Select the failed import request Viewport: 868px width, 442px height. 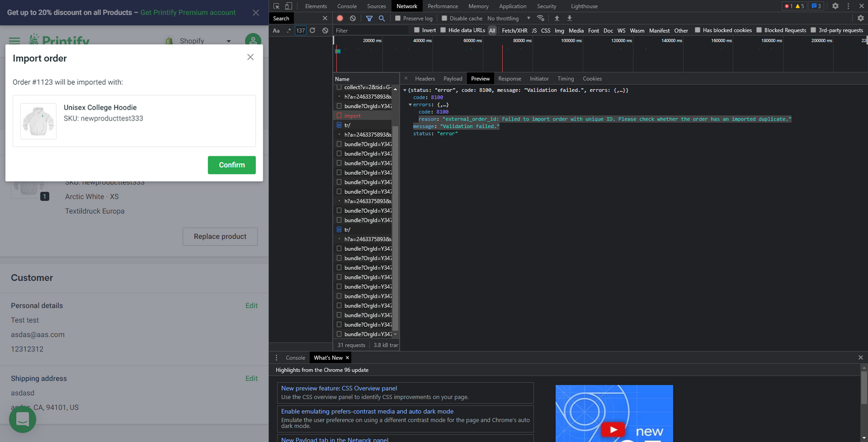(x=352, y=116)
